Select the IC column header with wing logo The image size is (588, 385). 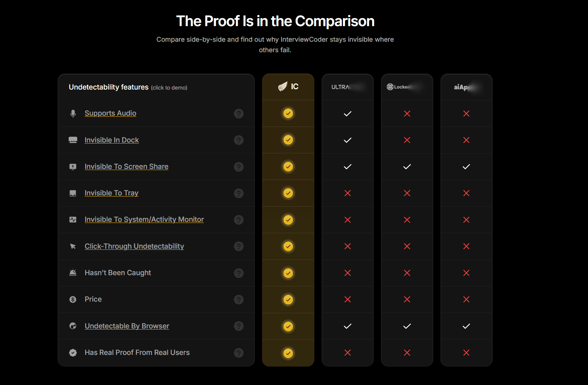(288, 87)
